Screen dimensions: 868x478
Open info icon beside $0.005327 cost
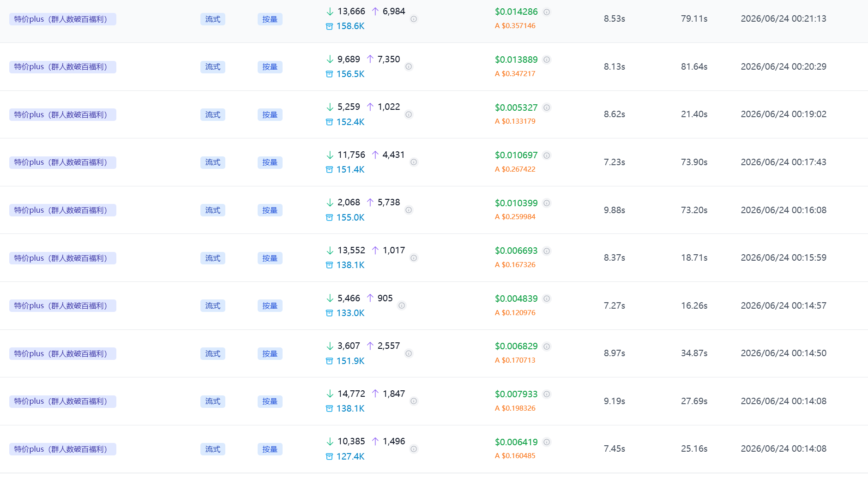pos(547,108)
